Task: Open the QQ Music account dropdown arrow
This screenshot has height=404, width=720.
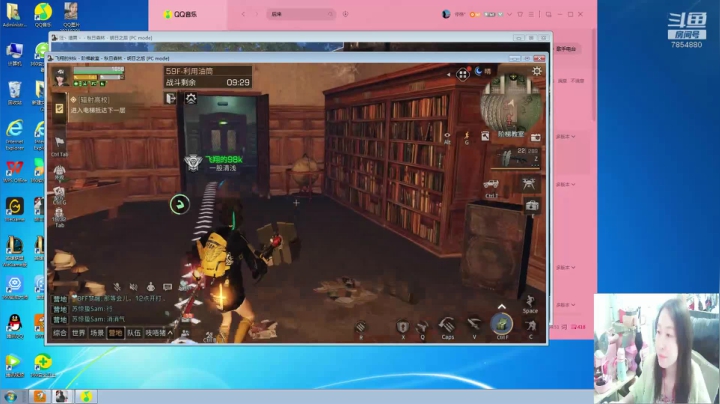Action: (509, 14)
